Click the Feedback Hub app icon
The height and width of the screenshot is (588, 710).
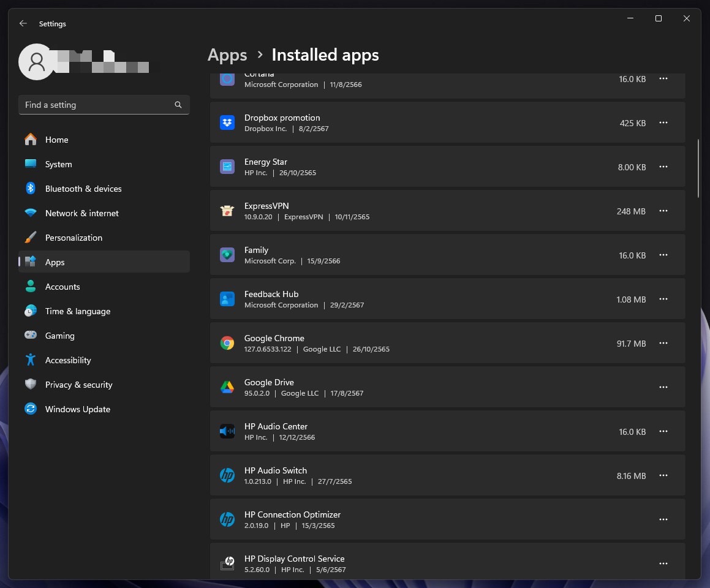coord(227,299)
